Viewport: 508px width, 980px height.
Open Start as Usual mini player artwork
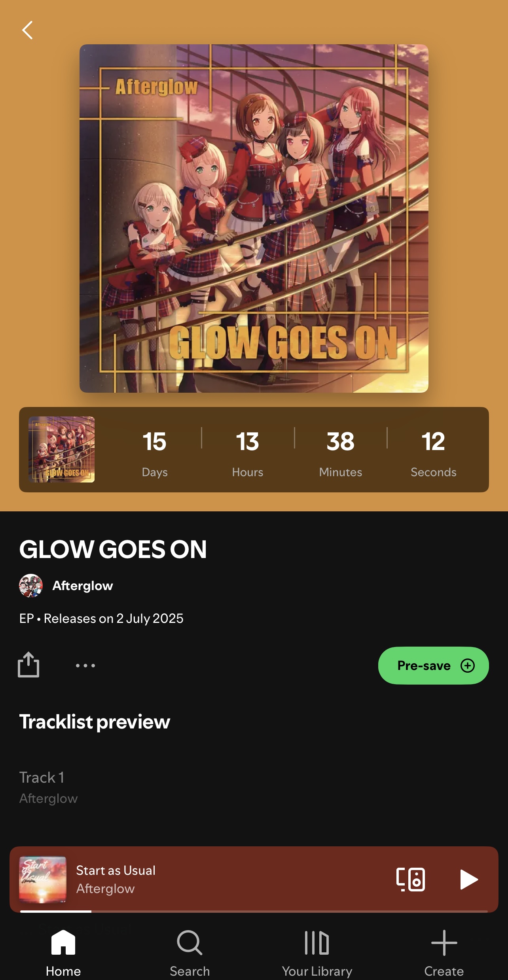click(x=43, y=880)
